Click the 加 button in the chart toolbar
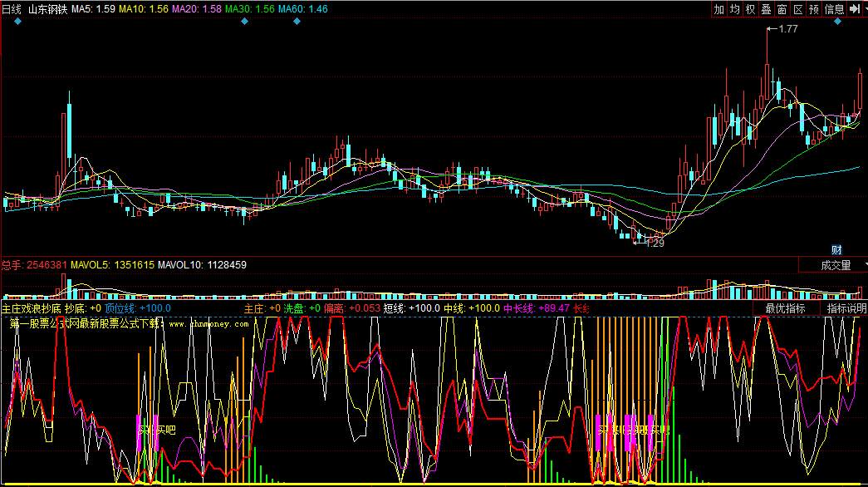Viewport: 868px width, 487px height. [x=718, y=9]
